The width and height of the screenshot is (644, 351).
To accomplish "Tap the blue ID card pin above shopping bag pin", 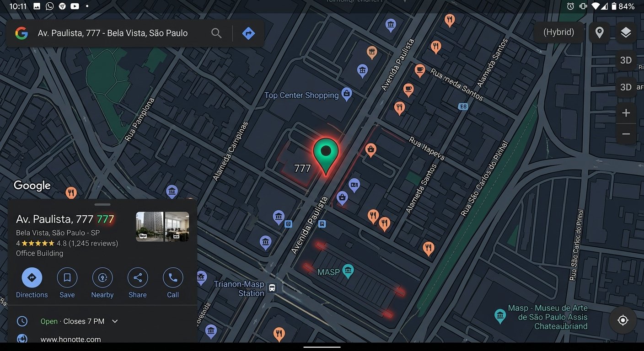I will pyautogui.click(x=354, y=185).
